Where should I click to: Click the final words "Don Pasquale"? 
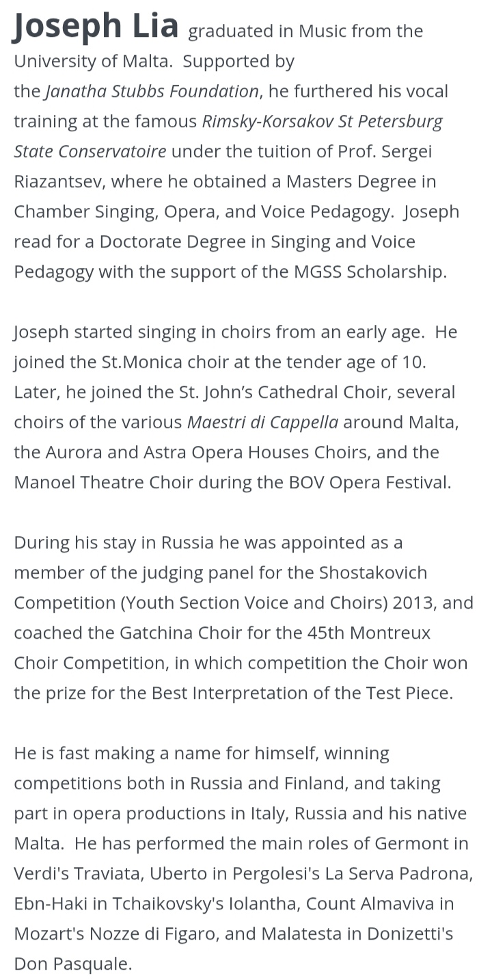[71, 964]
